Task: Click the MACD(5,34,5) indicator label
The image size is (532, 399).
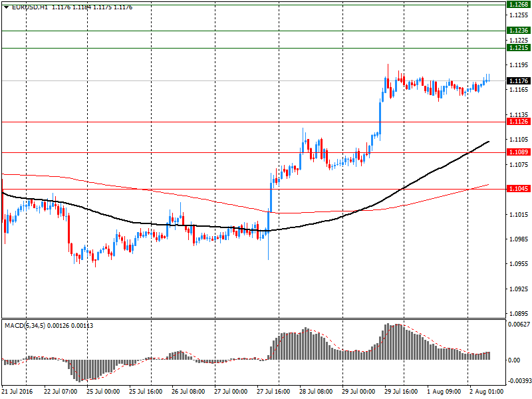Action: [x=25, y=326]
